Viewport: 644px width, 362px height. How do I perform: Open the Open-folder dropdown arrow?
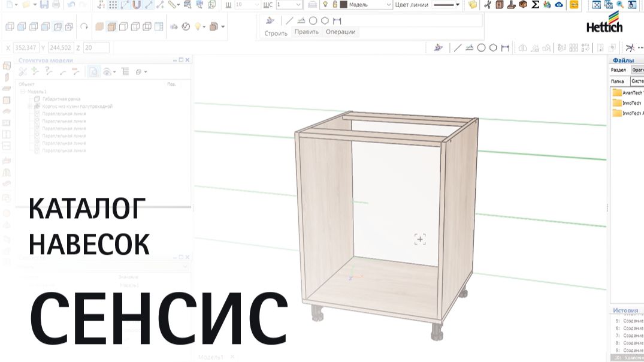tap(35, 5)
